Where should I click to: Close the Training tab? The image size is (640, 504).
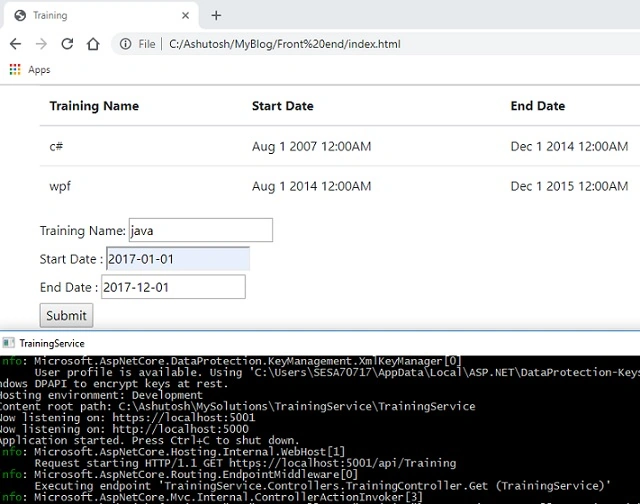pyautogui.click(x=185, y=16)
